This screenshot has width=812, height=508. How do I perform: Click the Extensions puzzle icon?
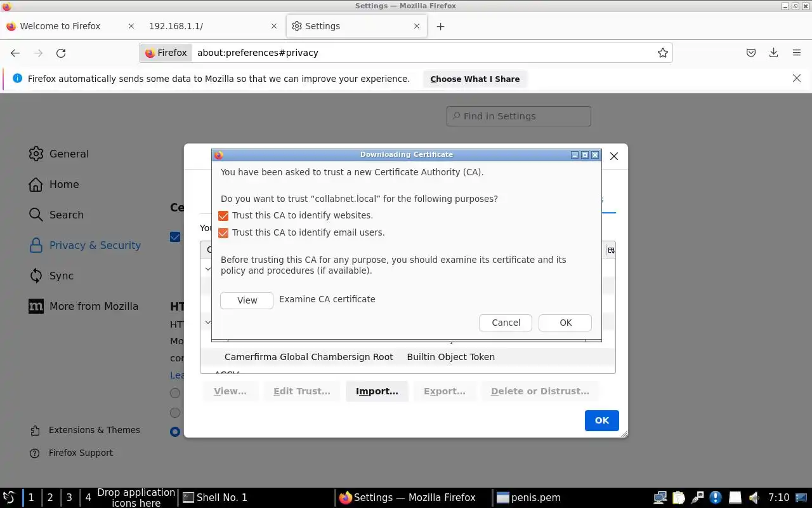[35, 431]
